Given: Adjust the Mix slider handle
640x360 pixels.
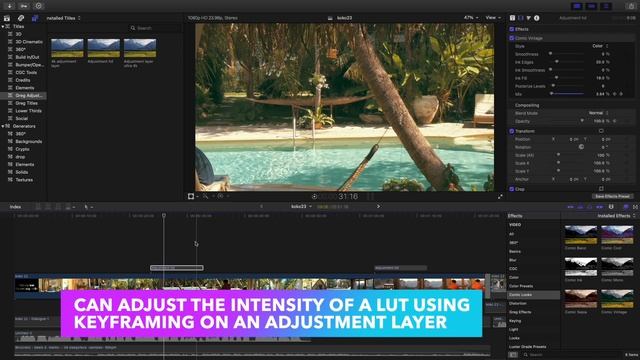Looking at the screenshot, I should pos(551,94).
